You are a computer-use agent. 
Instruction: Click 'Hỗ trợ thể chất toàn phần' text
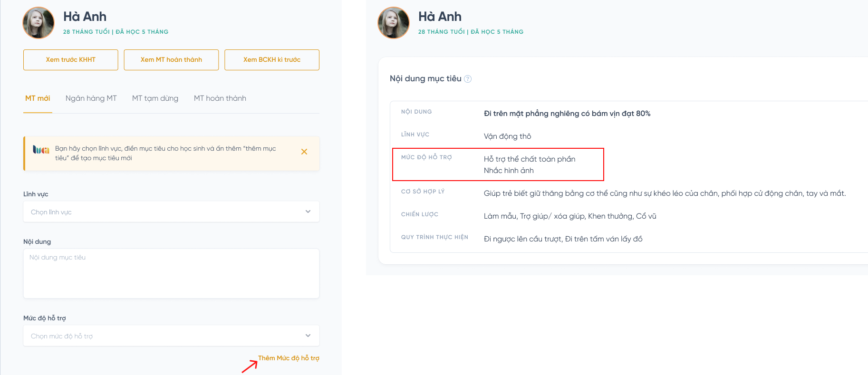[530, 159]
